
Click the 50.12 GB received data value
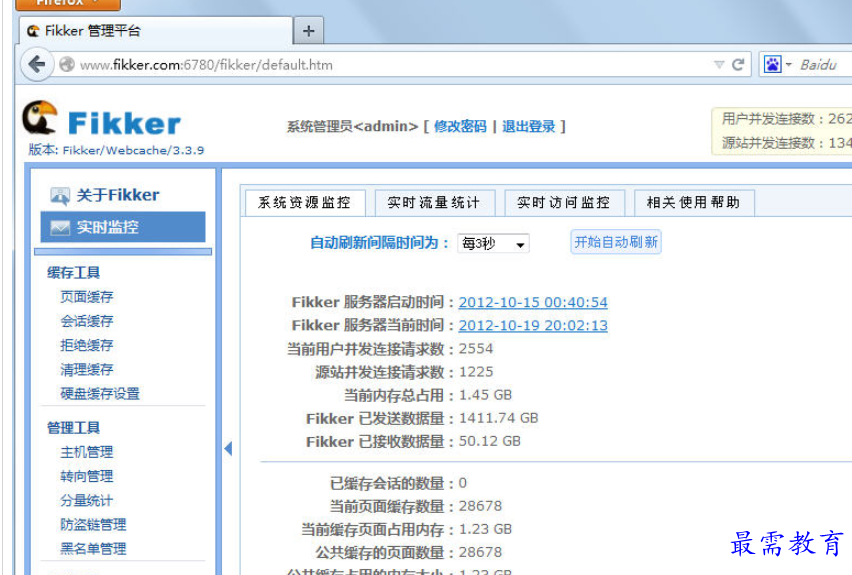click(x=490, y=441)
